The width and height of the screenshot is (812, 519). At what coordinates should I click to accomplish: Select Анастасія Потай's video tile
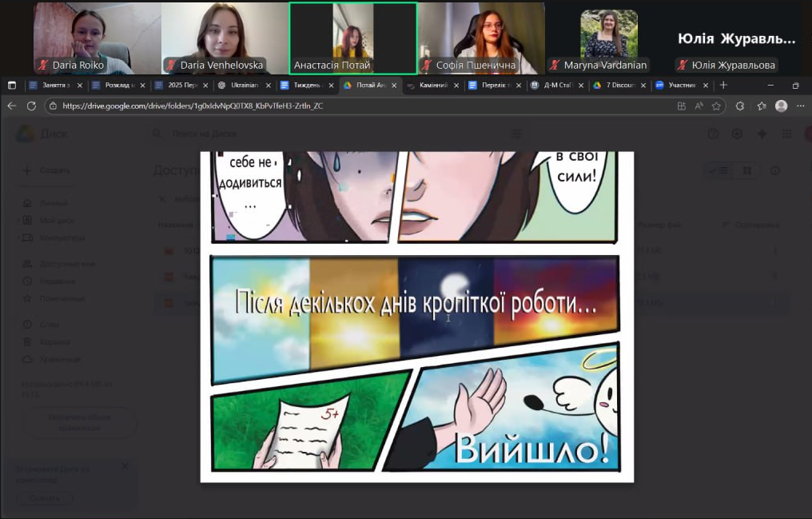coord(352,38)
